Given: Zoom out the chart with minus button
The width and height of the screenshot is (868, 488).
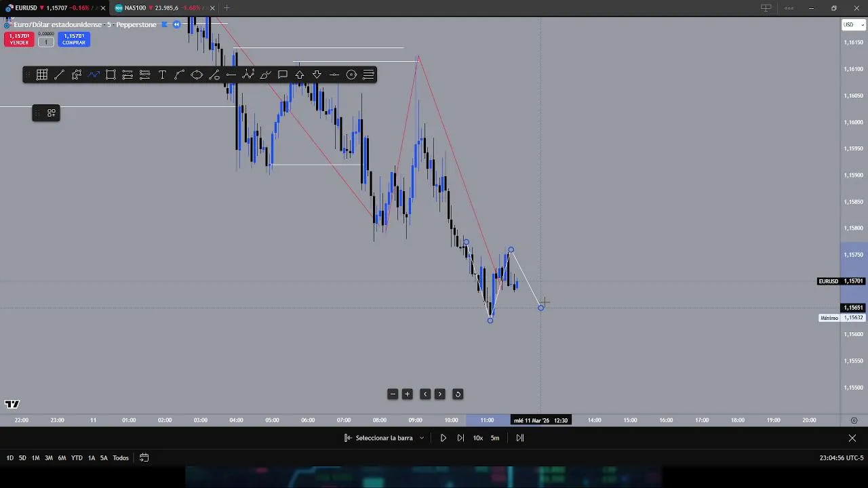Looking at the screenshot, I should point(393,394).
